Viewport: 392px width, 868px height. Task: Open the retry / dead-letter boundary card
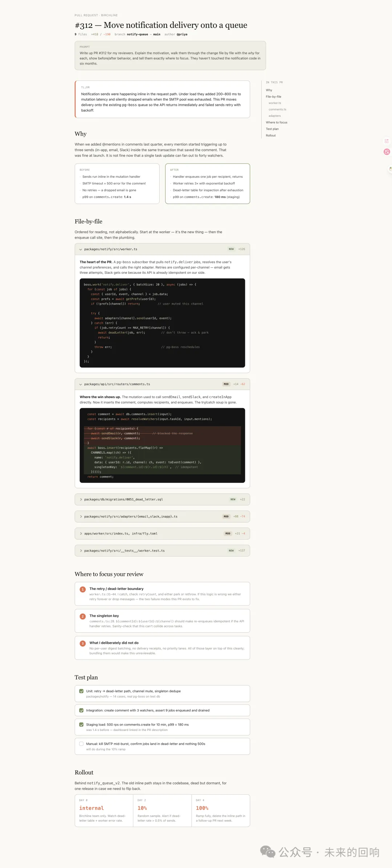click(x=162, y=594)
